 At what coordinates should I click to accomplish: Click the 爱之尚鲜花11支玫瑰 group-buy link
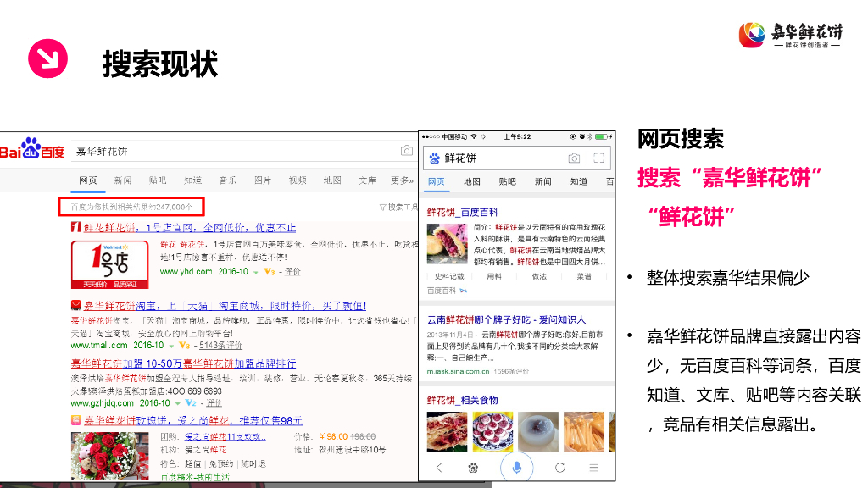pos(225,436)
